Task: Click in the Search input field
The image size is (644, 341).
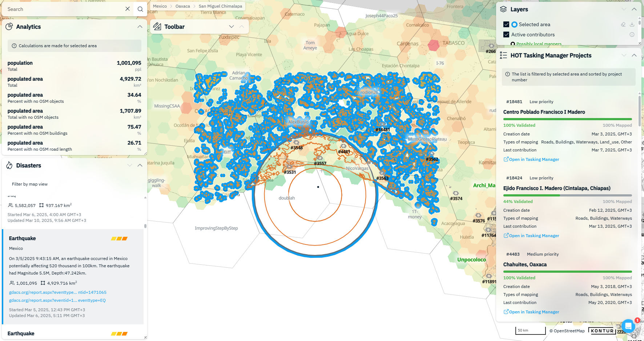Action: click(x=64, y=9)
